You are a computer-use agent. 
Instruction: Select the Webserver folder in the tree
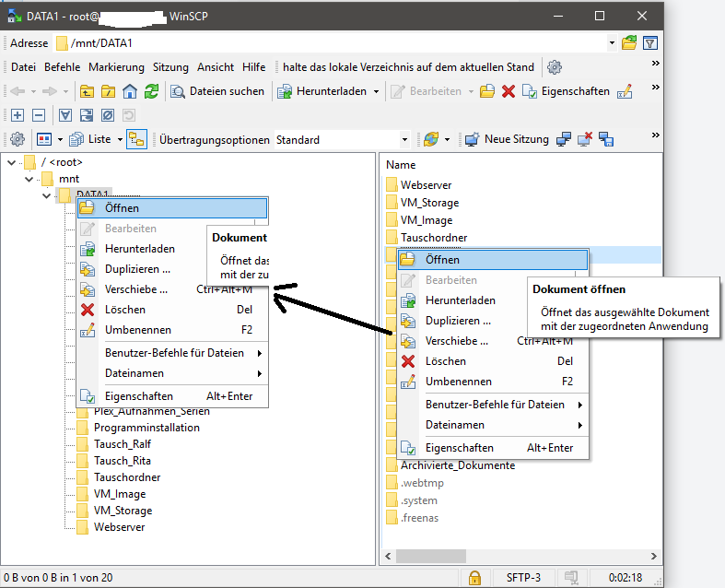pos(119,527)
